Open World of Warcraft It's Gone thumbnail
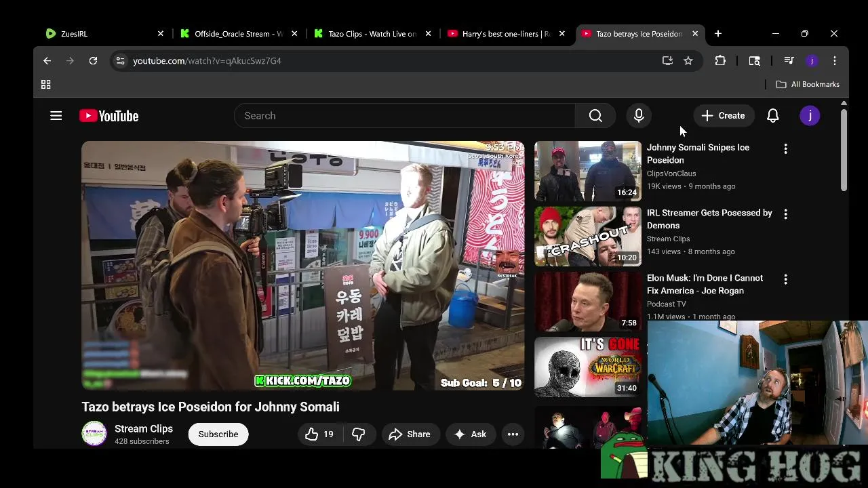Image resolution: width=868 pixels, height=488 pixels. click(x=588, y=367)
